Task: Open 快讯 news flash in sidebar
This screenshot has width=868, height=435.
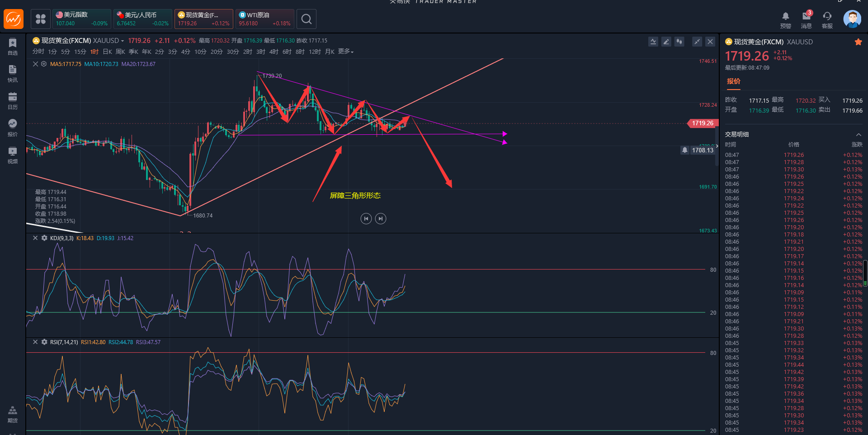Action: (13, 74)
